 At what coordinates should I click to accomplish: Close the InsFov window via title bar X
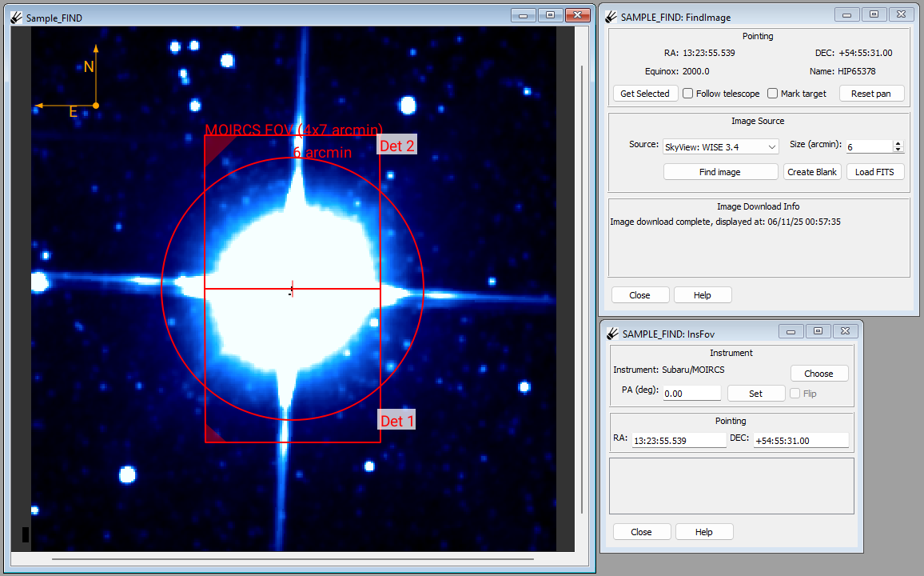(x=845, y=331)
